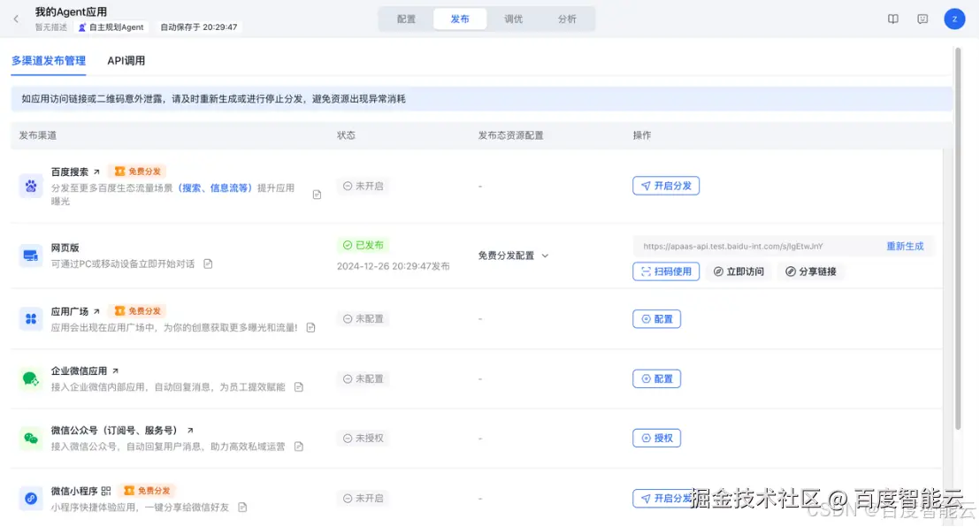The image size is (980, 527).
Task: Click 配置 button for 应用广场
Action: coord(656,319)
